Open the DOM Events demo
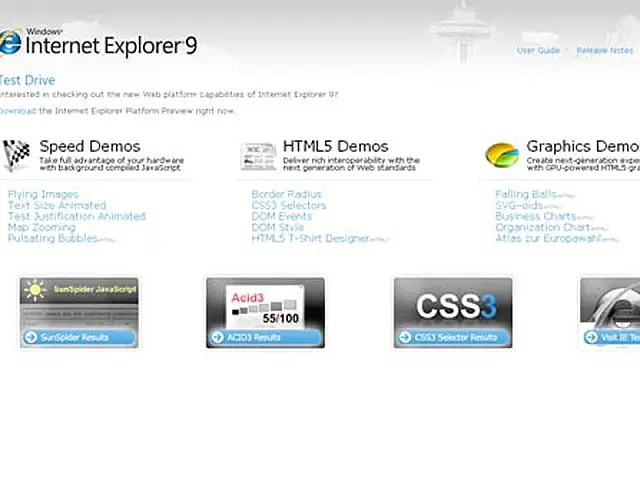Viewport: 640px width, 480px height. [x=282, y=216]
